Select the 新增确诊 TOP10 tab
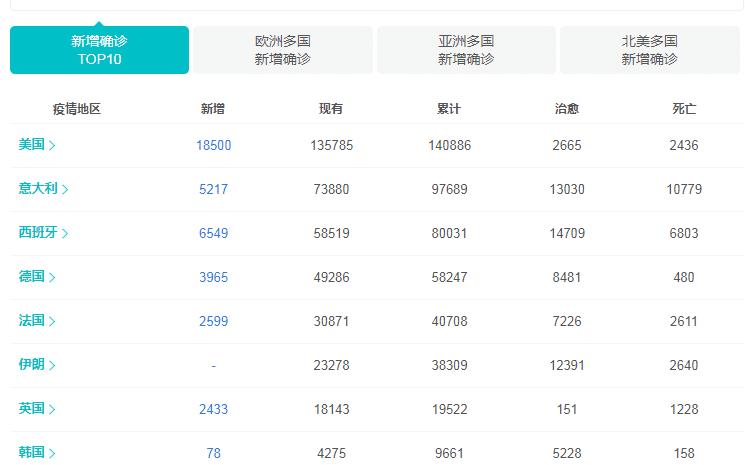 [x=99, y=50]
